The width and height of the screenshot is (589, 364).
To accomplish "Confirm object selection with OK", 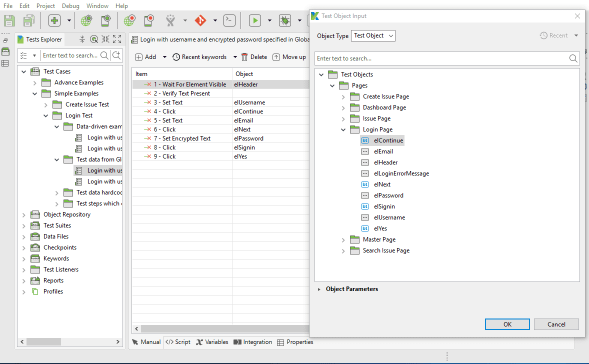I will coord(507,324).
